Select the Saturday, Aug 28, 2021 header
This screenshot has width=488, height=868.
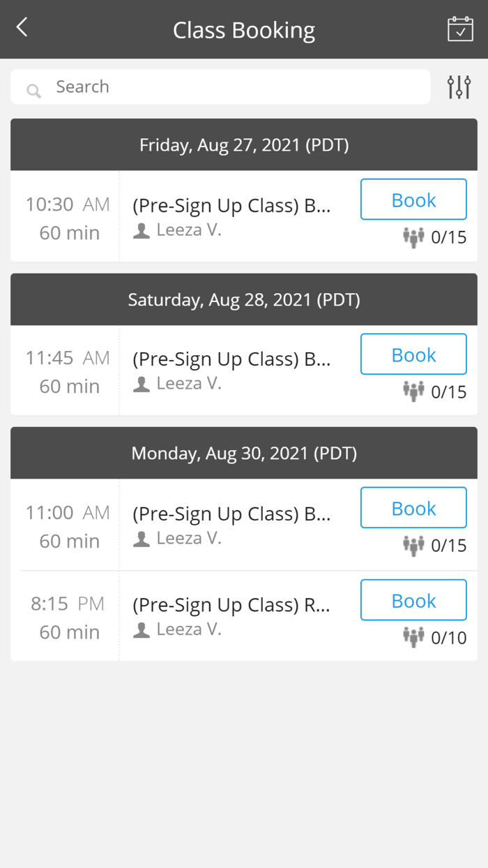pyautogui.click(x=244, y=299)
